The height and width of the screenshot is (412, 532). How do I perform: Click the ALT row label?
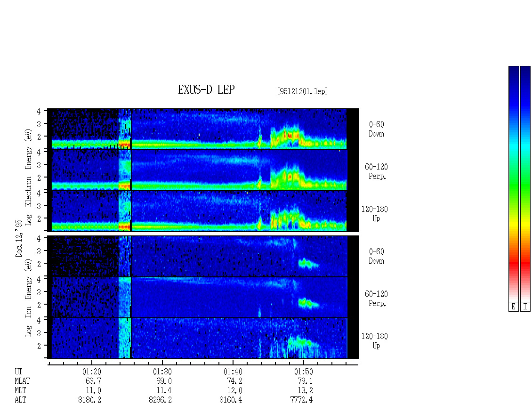pyautogui.click(x=20, y=400)
